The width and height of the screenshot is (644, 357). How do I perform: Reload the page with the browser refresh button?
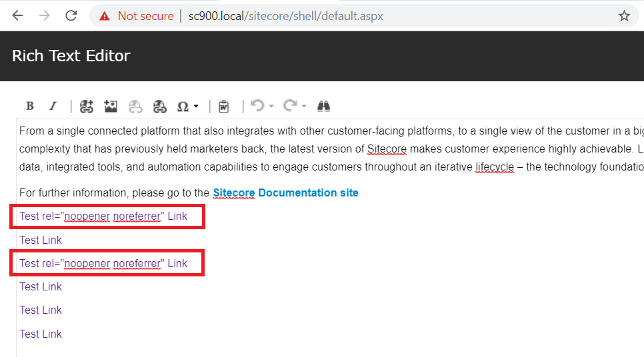(x=71, y=16)
